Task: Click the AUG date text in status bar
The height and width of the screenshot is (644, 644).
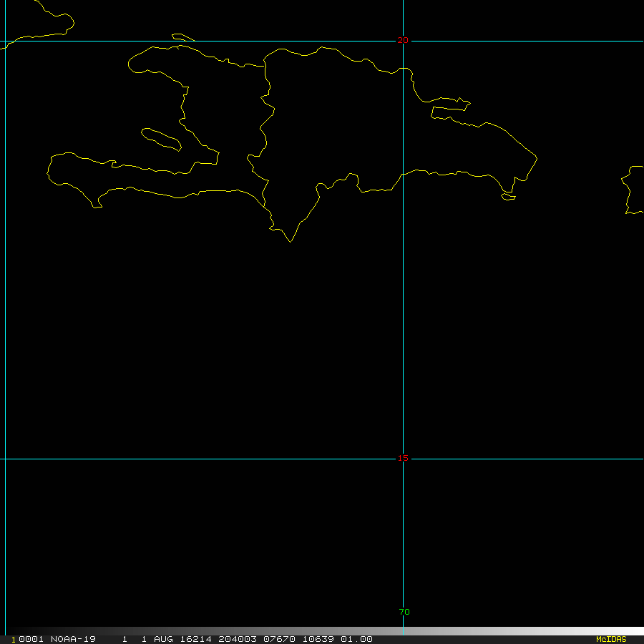Action: (162, 639)
